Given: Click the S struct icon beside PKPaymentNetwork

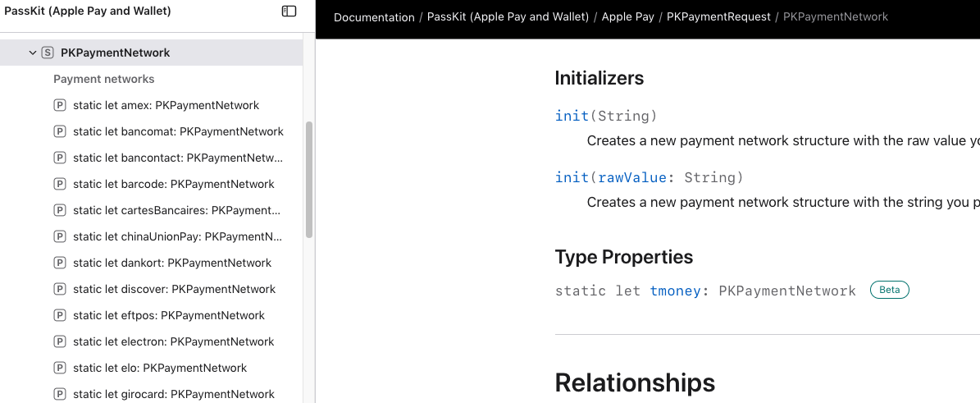Looking at the screenshot, I should click(48, 53).
